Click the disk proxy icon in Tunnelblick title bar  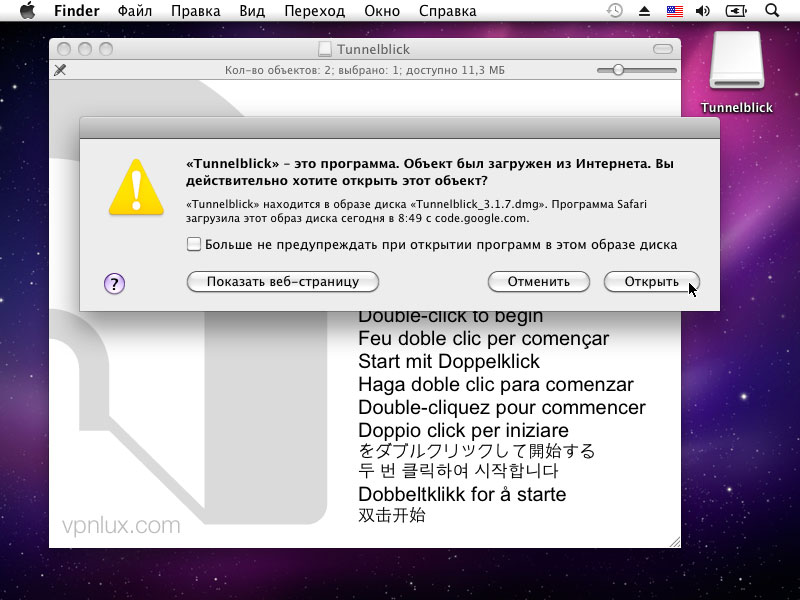324,49
